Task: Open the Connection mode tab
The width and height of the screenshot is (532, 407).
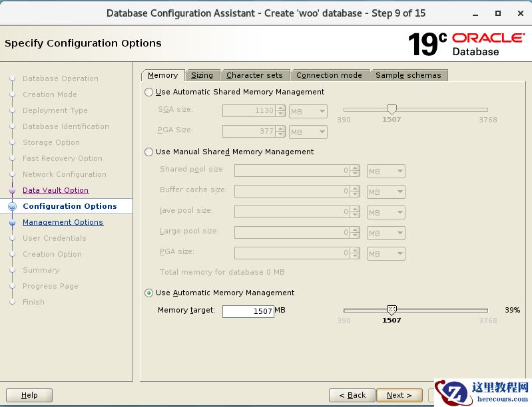Action: click(x=329, y=75)
